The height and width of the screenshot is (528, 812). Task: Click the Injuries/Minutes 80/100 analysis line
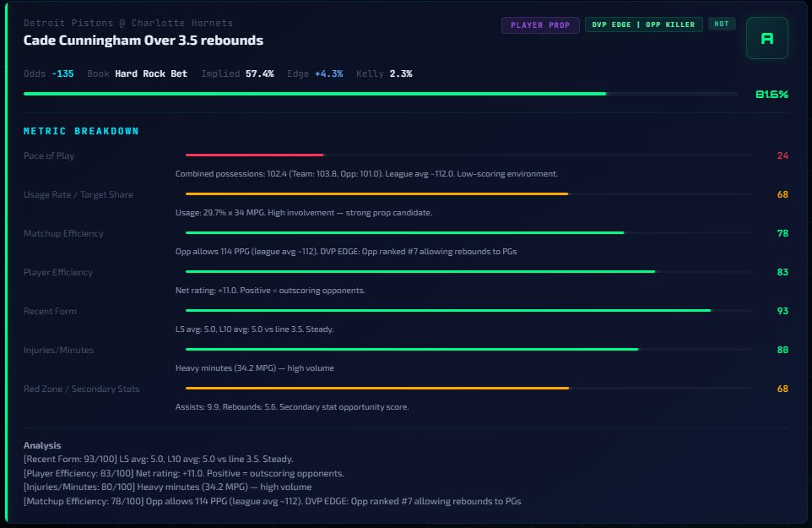pos(168,487)
